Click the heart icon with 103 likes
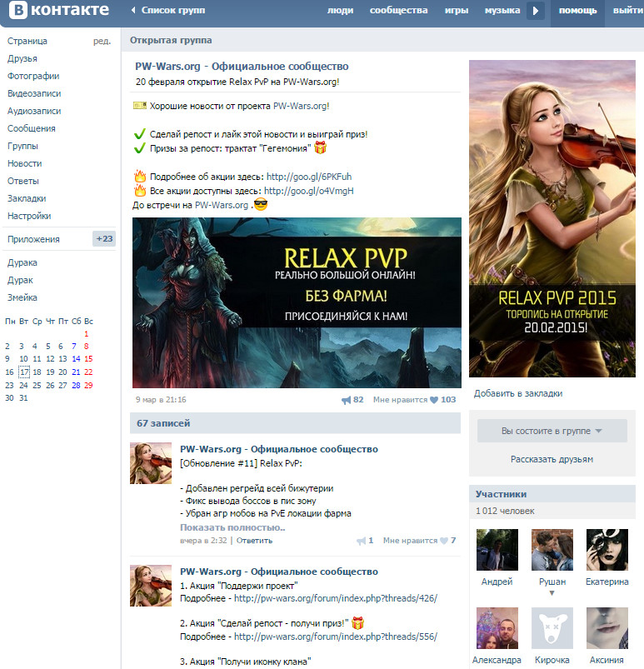This screenshot has width=644, height=669. pos(433,400)
